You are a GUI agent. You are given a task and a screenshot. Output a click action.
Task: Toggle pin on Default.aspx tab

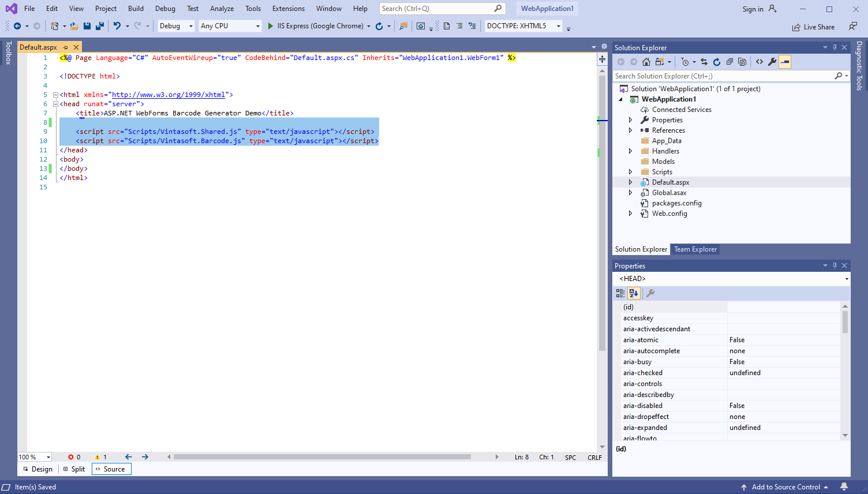click(65, 47)
